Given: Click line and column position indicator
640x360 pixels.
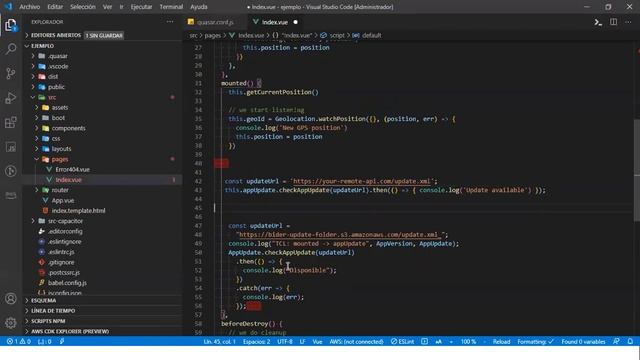Looking at the screenshot, I should click(x=220, y=342).
